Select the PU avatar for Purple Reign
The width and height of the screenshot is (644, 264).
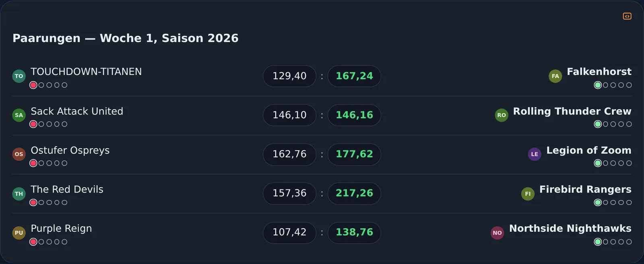[x=19, y=233]
